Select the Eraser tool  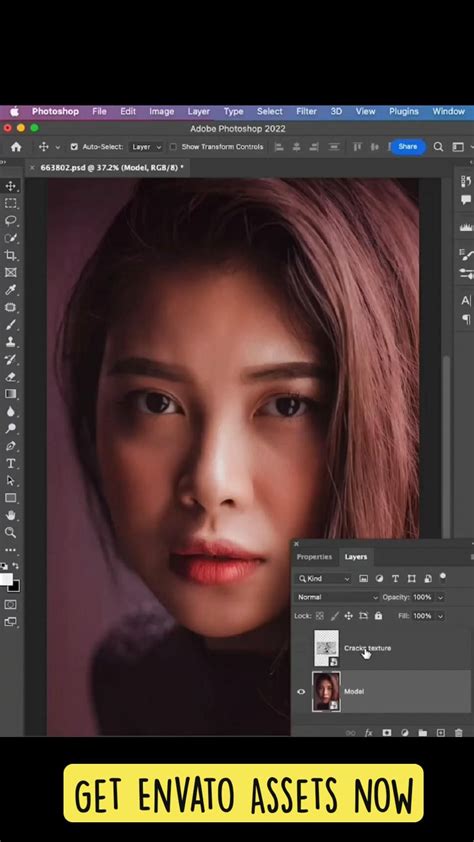pos(10,376)
